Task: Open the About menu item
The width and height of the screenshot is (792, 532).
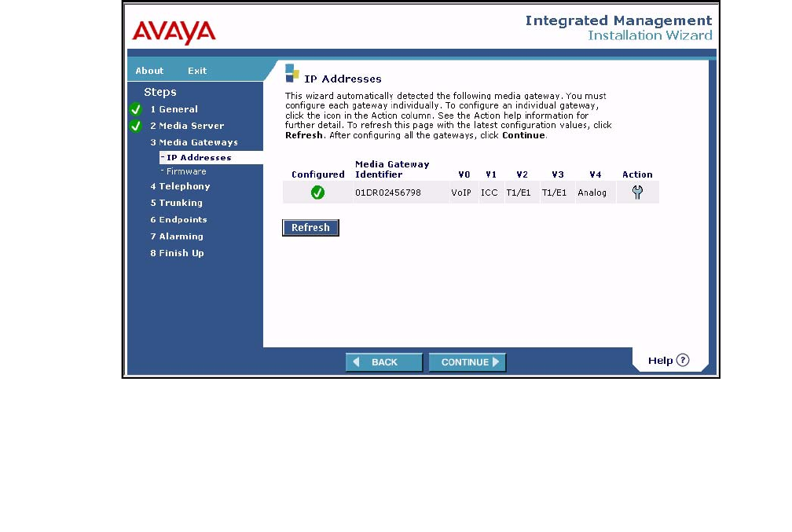Action: [x=149, y=71]
